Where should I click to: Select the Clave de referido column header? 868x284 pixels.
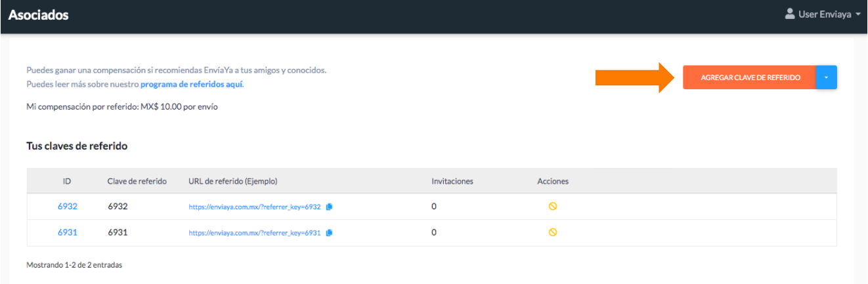tap(137, 181)
